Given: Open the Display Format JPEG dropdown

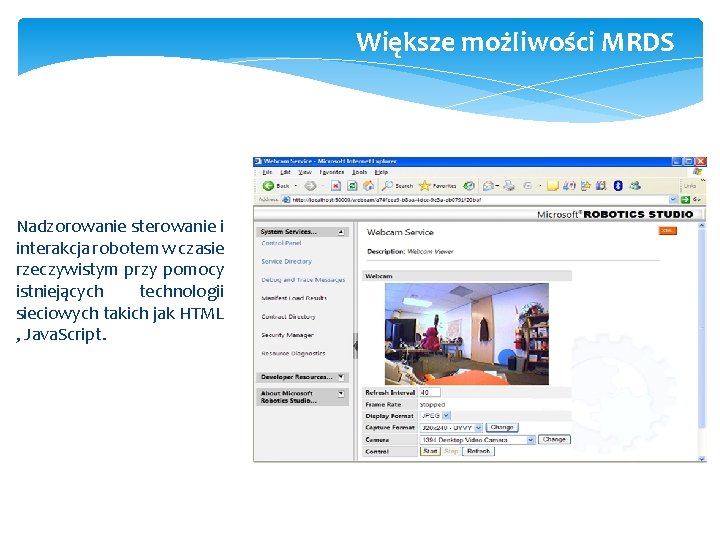Looking at the screenshot, I should [446, 416].
